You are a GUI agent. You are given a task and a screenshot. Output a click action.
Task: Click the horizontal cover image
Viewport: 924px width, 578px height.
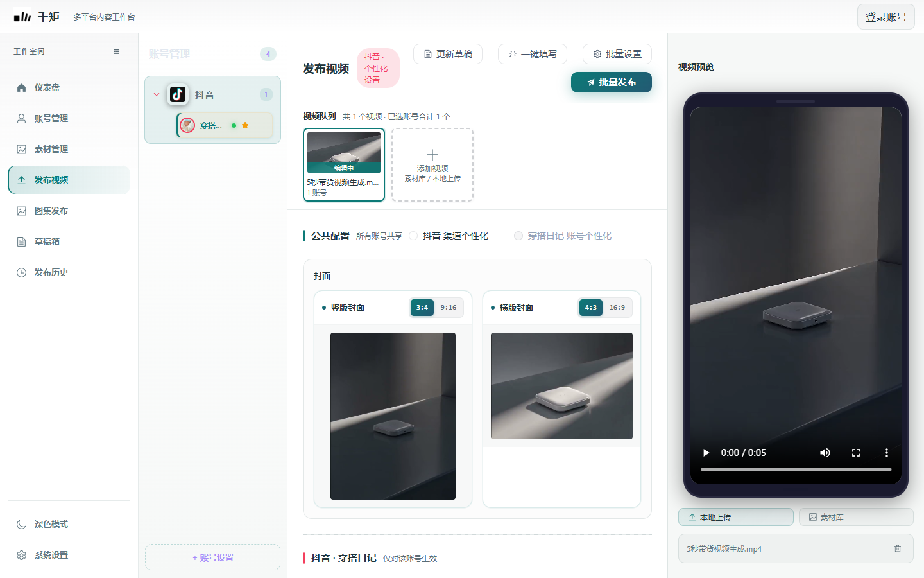pos(561,386)
